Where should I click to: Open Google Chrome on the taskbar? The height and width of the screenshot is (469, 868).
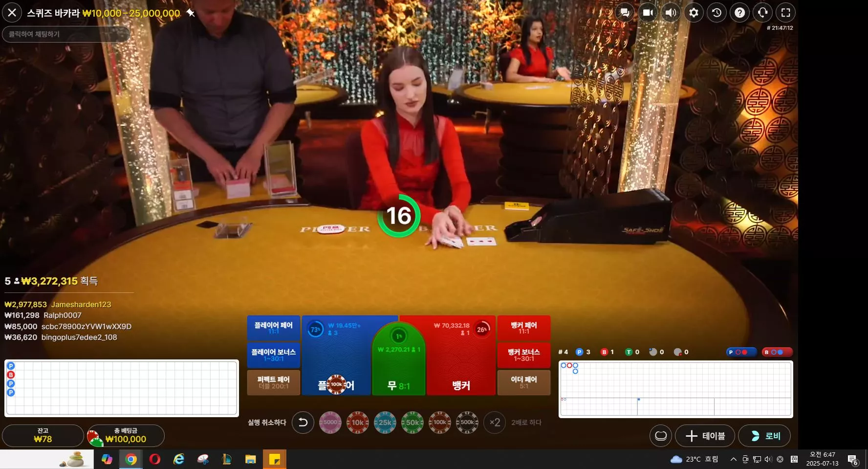coord(131,459)
